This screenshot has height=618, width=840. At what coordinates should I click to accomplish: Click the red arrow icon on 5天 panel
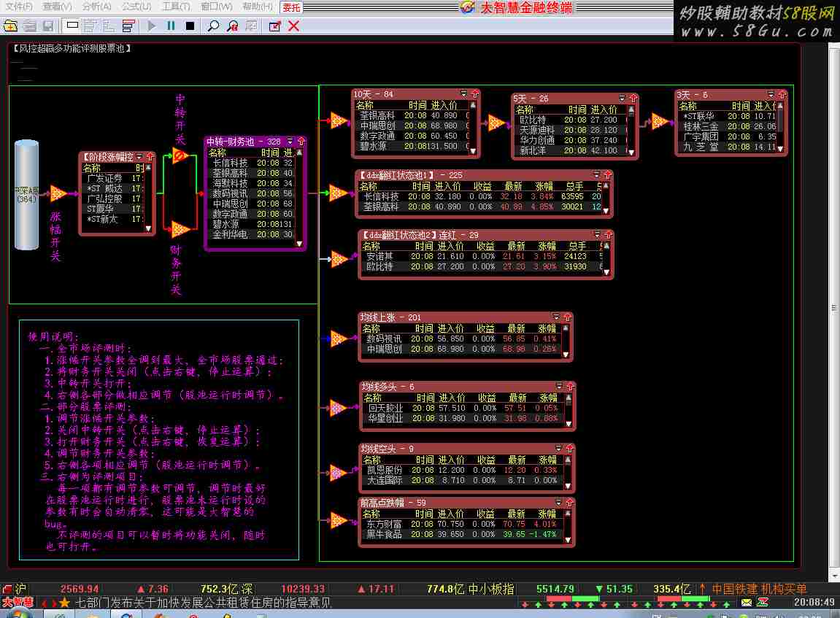[633, 99]
